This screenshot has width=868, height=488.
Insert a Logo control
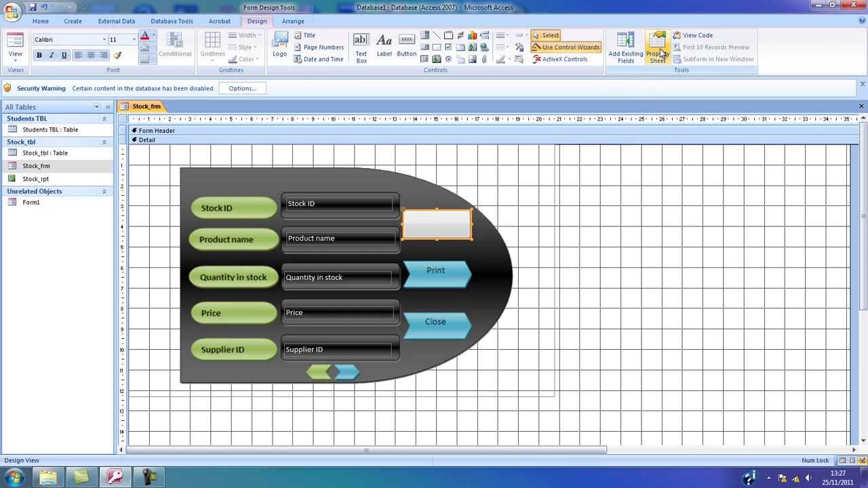[279, 45]
